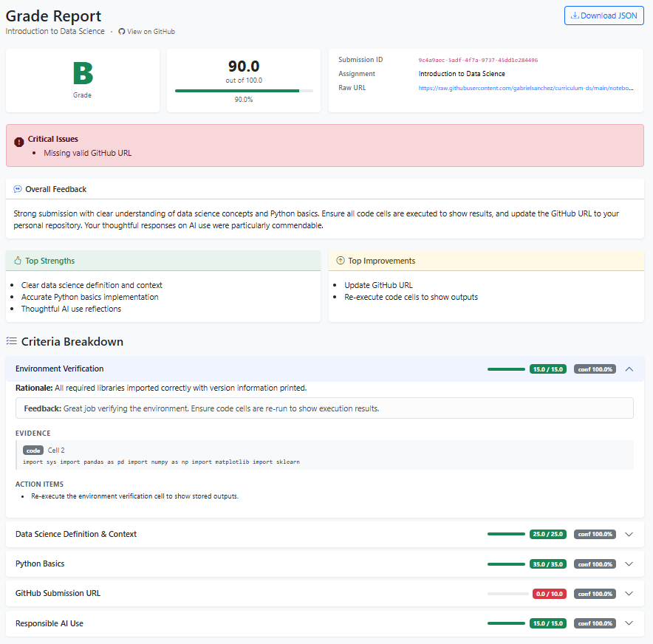The height and width of the screenshot is (644, 653).
Task: Click the 35.0 / 35.0 score badge
Action: pos(548,564)
